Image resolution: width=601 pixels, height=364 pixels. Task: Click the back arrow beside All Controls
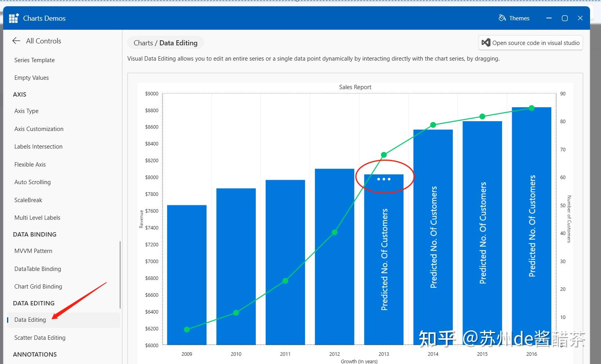tap(16, 41)
